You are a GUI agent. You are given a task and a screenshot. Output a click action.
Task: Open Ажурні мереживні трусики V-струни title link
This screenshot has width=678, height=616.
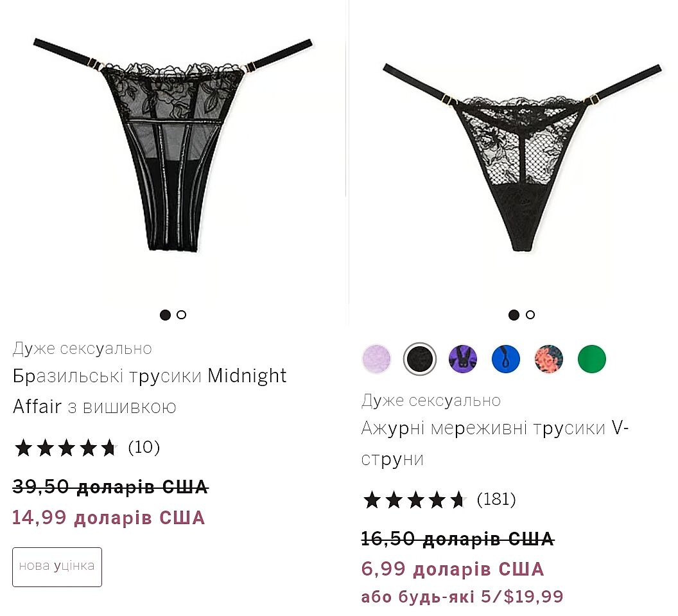pyautogui.click(x=494, y=443)
